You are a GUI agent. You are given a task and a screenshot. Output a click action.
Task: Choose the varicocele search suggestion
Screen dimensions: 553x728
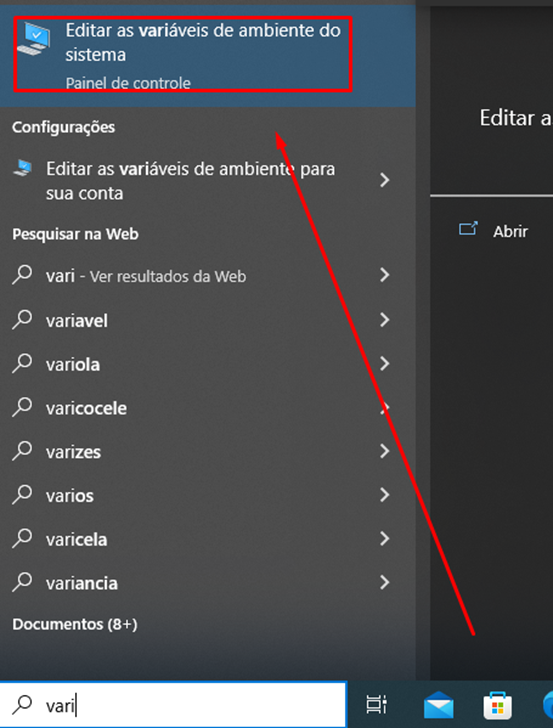[x=208, y=408]
